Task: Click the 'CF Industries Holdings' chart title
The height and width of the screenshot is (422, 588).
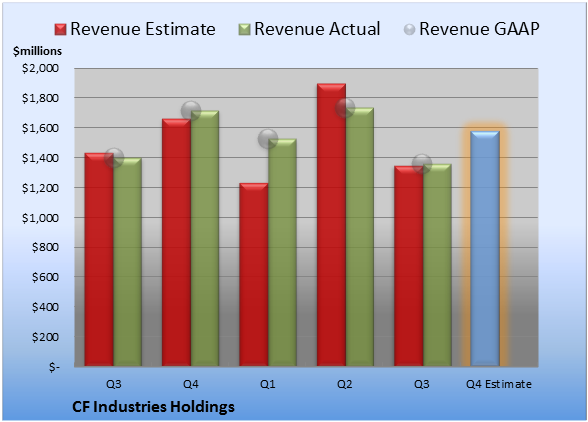Action: coord(153,407)
